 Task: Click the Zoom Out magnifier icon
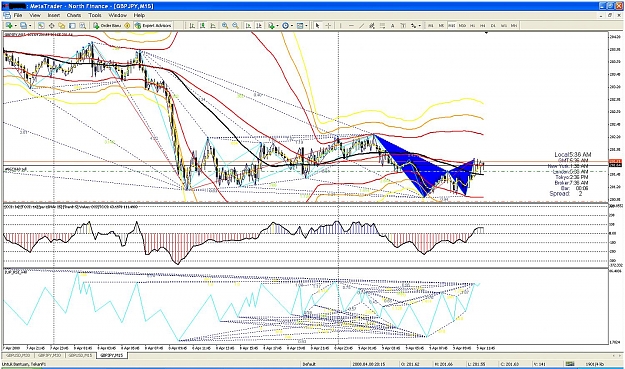coord(236,26)
